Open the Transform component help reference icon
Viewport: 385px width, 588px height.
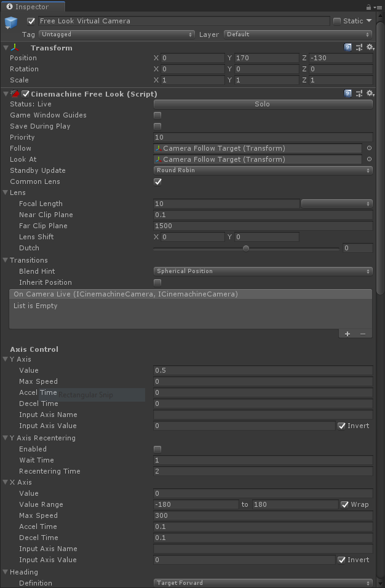click(348, 47)
